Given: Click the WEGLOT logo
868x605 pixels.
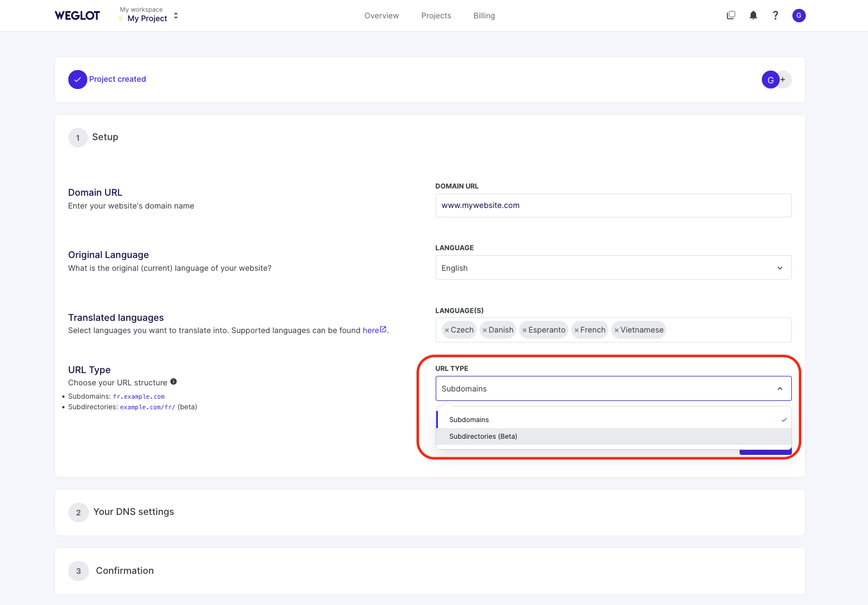Looking at the screenshot, I should (77, 15).
